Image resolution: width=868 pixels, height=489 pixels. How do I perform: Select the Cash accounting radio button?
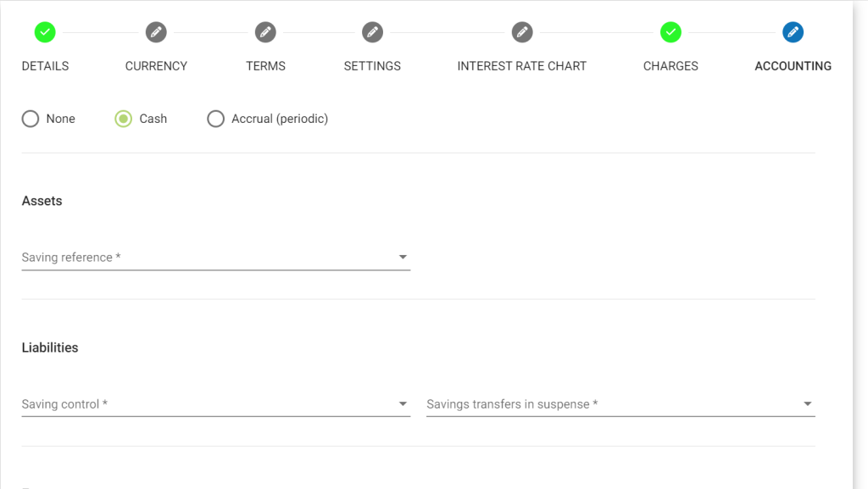(x=124, y=119)
